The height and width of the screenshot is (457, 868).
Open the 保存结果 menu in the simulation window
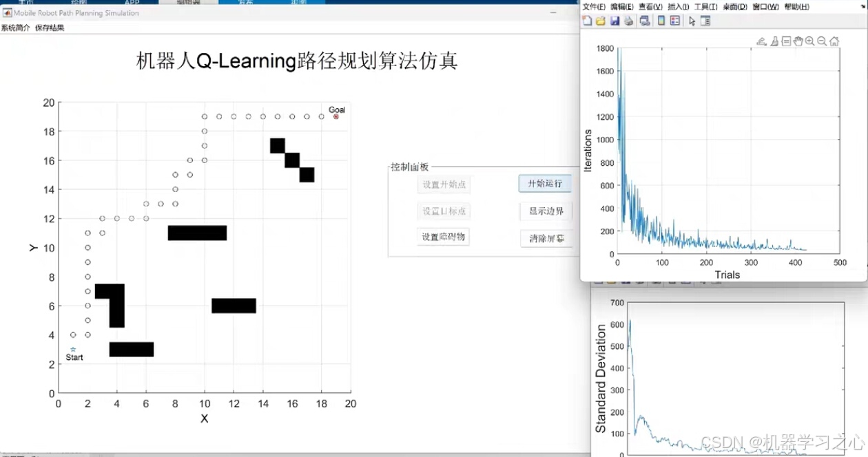coord(50,28)
